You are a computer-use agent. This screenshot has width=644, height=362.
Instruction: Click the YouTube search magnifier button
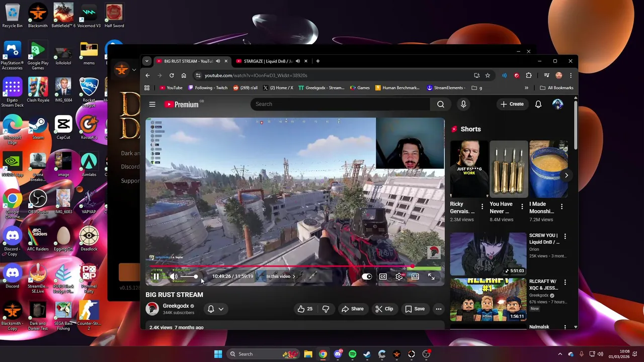[441, 104]
